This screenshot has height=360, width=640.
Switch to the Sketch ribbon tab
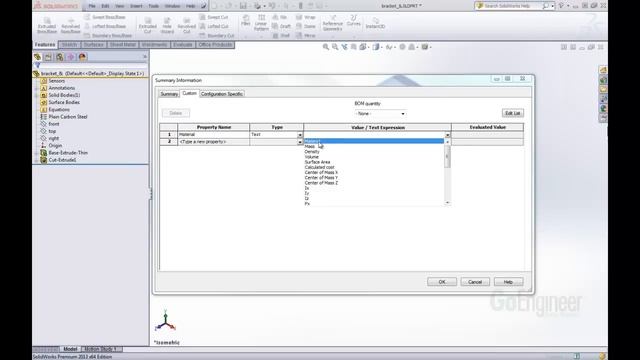click(x=69, y=44)
